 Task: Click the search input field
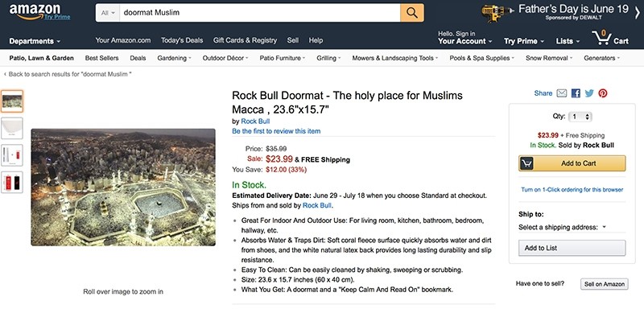tap(260, 13)
